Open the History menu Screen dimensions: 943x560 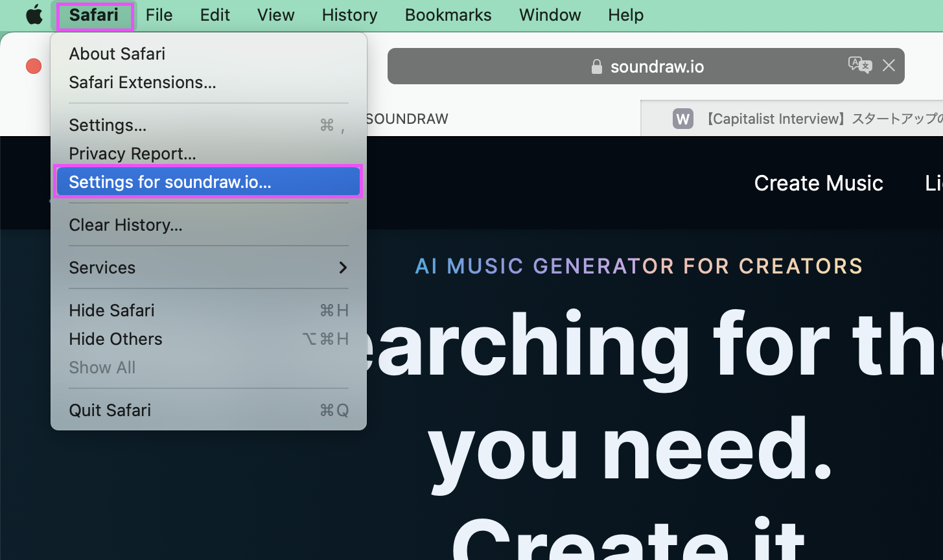[349, 15]
